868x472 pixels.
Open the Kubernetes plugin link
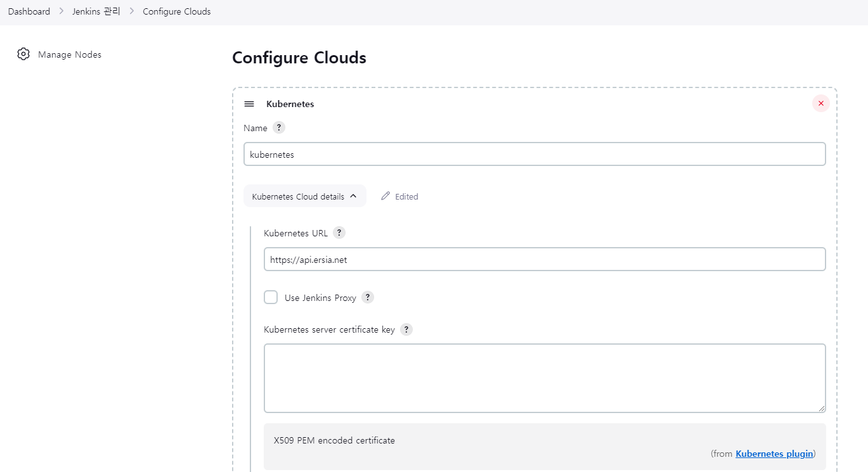[774, 454]
